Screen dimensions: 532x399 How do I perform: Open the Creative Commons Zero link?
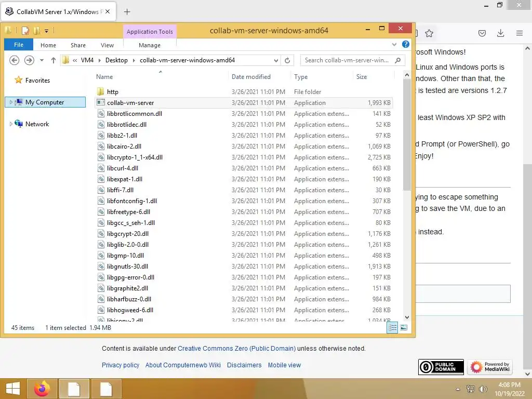pos(236,349)
